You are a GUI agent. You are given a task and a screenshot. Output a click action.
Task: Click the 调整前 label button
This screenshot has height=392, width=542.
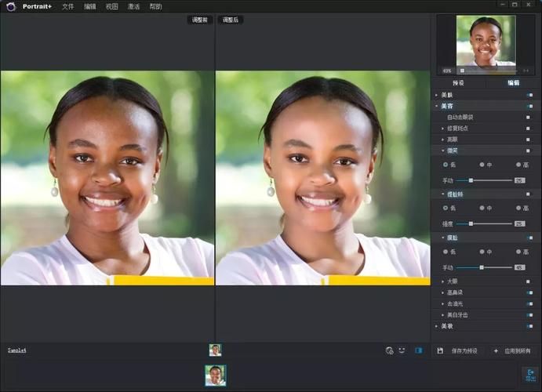click(x=199, y=20)
